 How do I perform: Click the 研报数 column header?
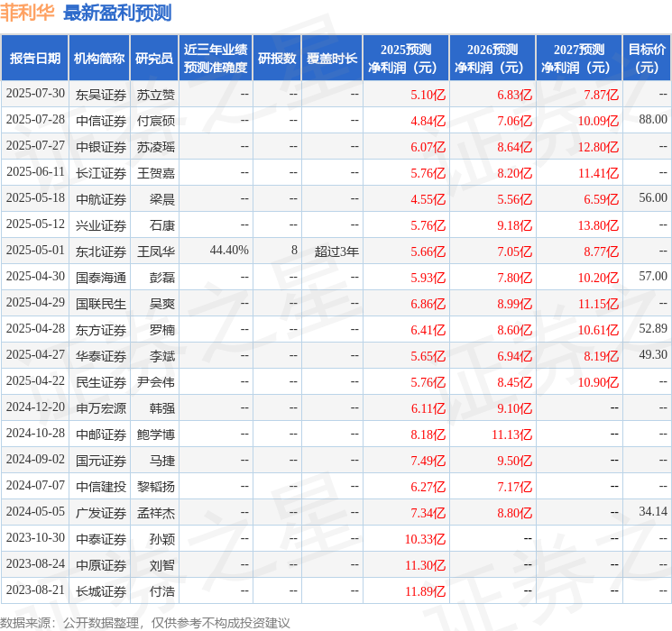pos(277,59)
